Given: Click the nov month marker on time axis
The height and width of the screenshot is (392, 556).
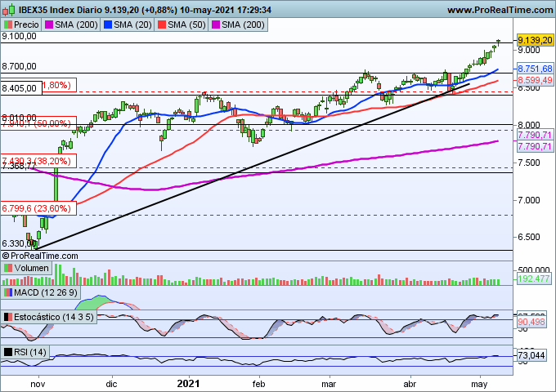Looking at the screenshot, I should click(x=38, y=384).
